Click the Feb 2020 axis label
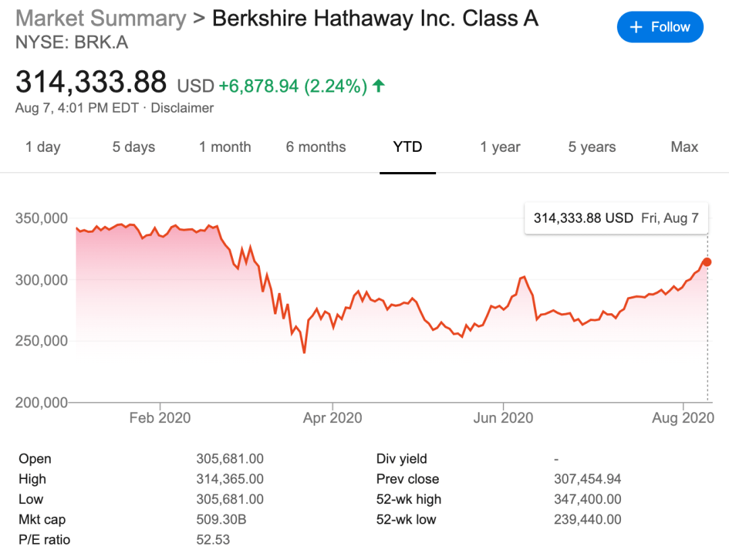The image size is (729, 560). pos(160,418)
